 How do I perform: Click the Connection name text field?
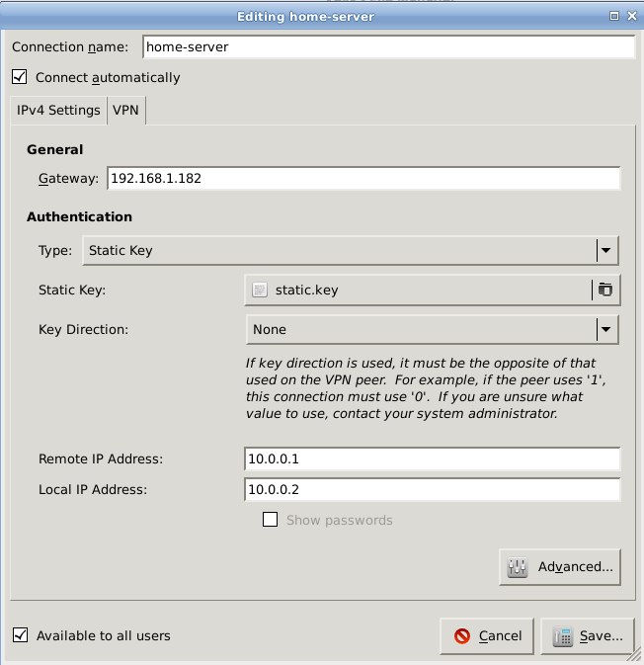[387, 46]
